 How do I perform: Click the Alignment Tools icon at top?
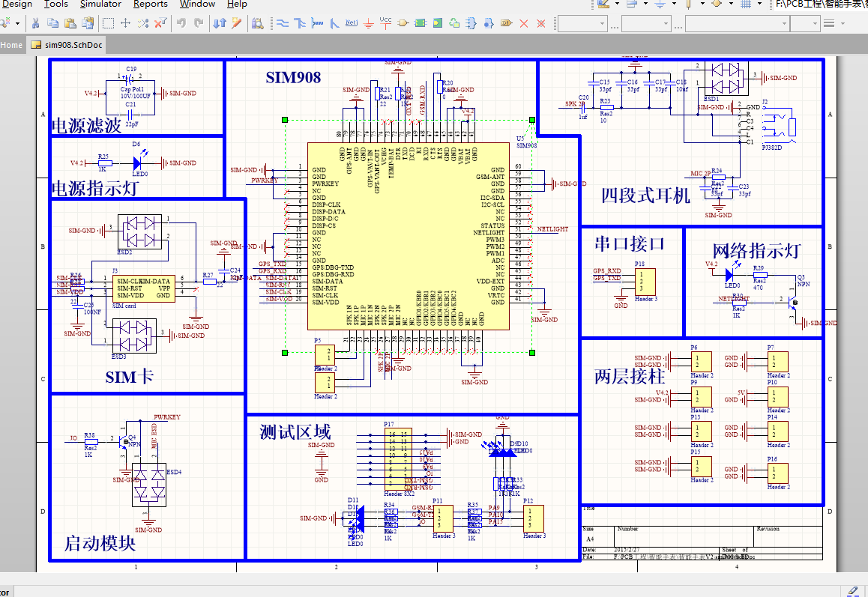(x=632, y=3)
